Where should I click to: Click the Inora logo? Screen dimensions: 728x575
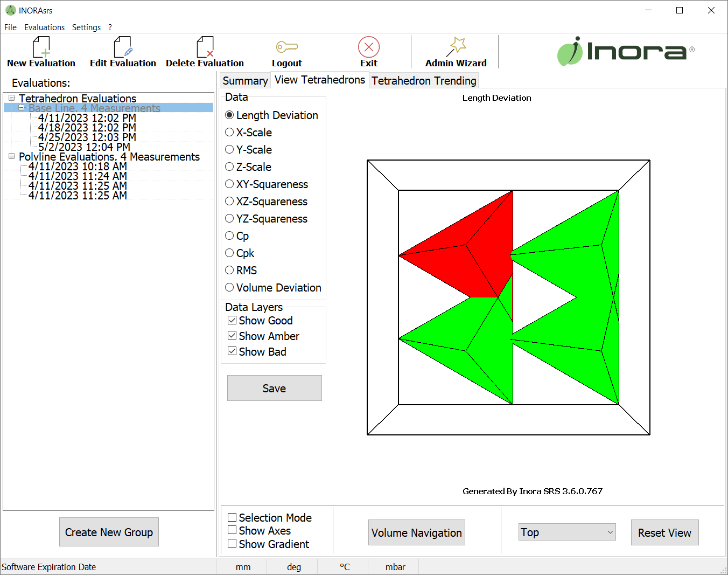[626, 51]
